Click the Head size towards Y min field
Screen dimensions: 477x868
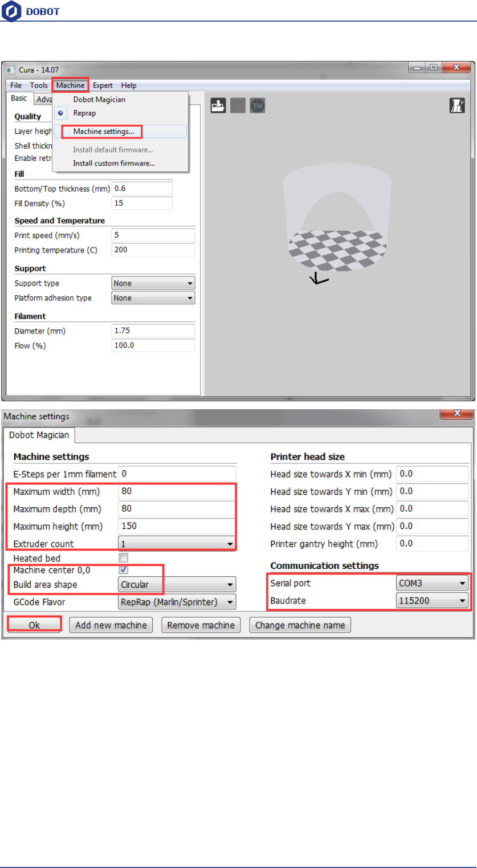tap(432, 491)
